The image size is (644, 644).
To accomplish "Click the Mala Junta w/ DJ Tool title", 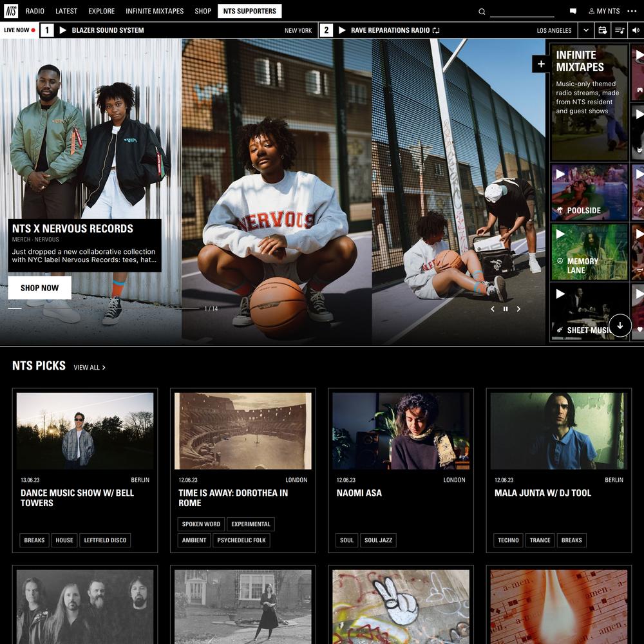I will click(x=542, y=493).
